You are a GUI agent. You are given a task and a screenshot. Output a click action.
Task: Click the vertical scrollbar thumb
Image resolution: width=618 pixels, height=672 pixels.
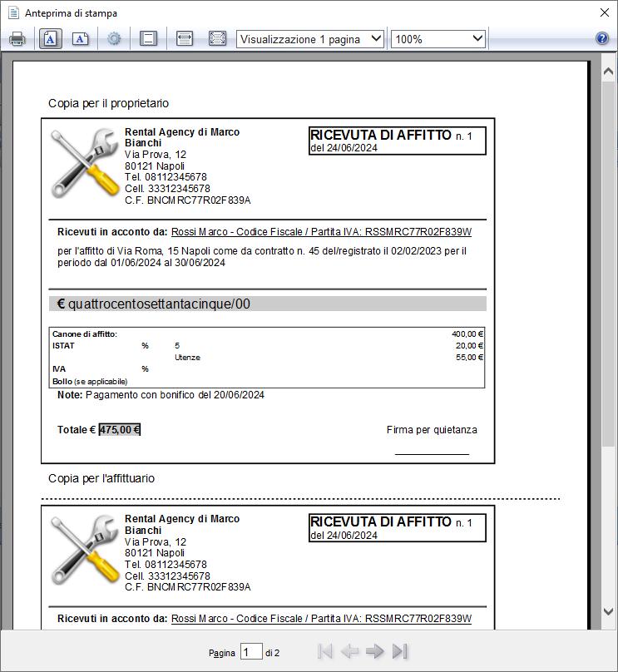(x=608, y=264)
